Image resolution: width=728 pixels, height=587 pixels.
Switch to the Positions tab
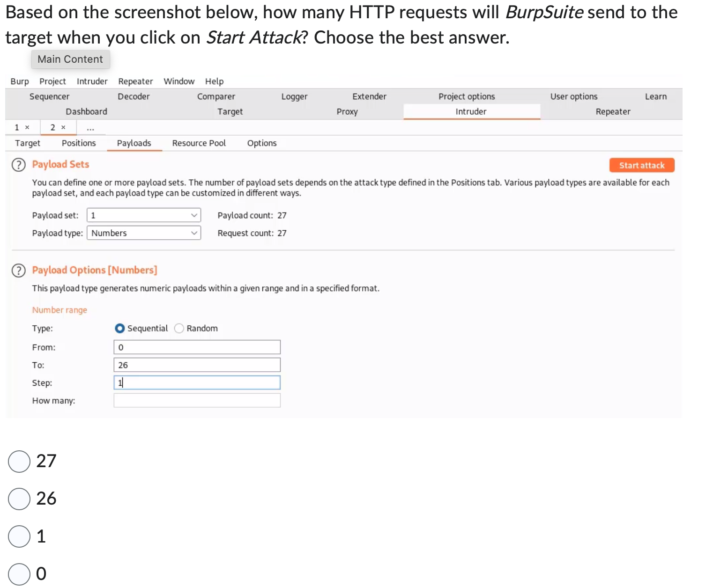click(78, 143)
